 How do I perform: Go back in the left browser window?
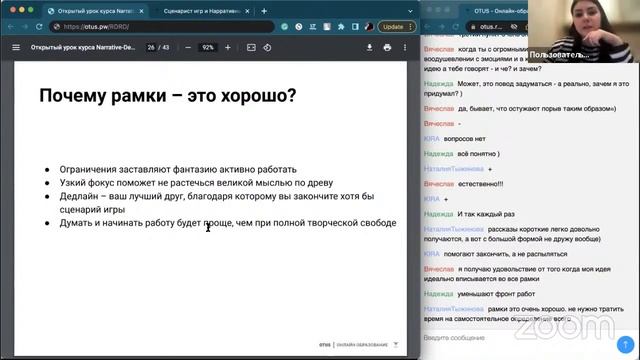tap(11, 27)
